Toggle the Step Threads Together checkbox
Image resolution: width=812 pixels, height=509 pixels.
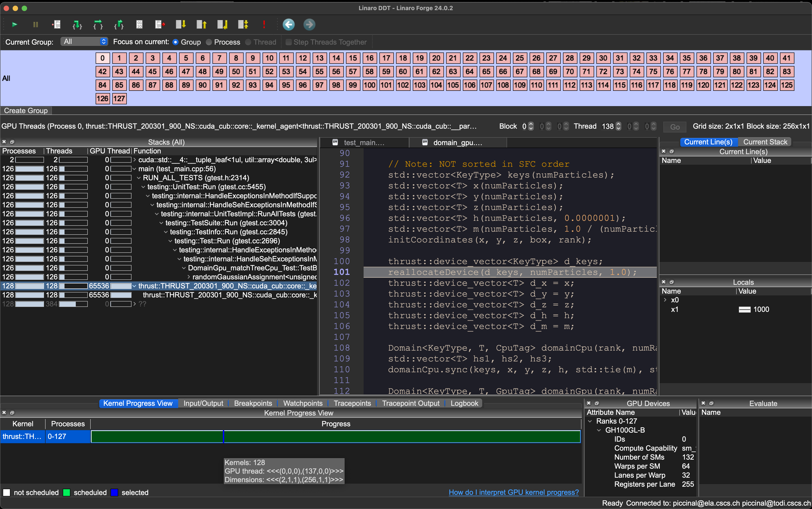click(288, 42)
